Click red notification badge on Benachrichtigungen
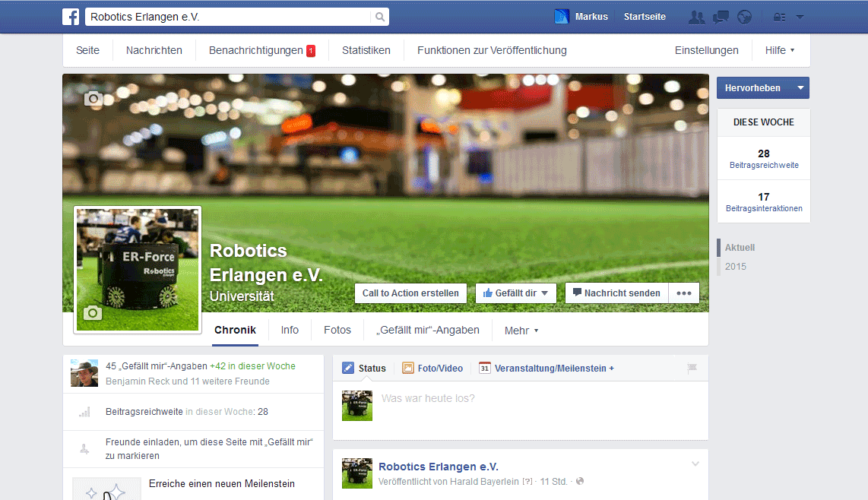 point(311,50)
